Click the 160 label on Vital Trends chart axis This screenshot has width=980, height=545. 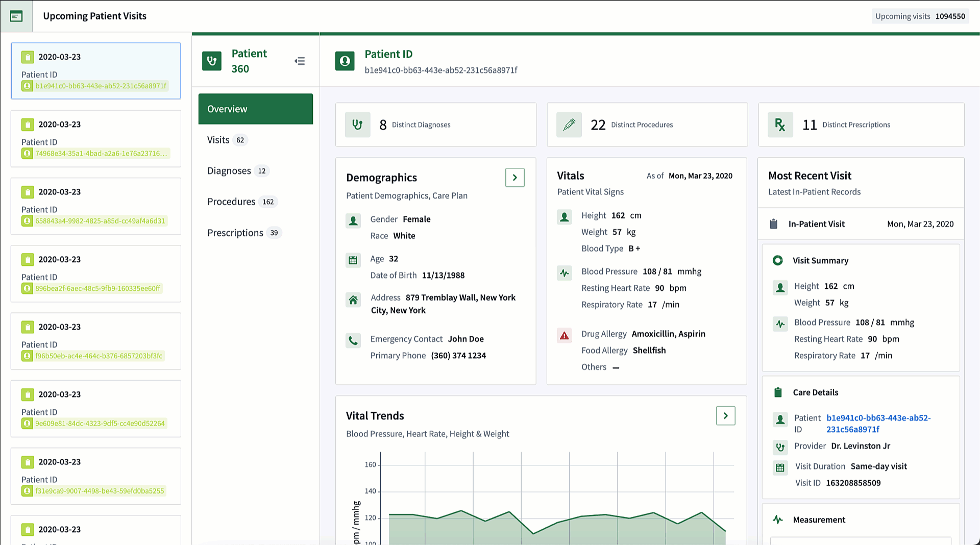(370, 465)
